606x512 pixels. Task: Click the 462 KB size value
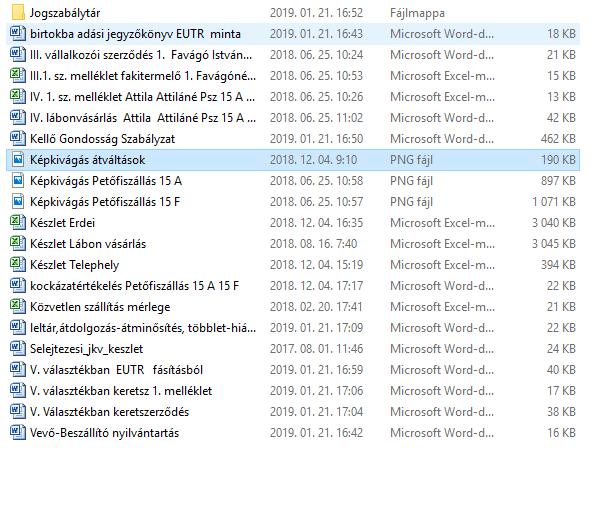pos(558,139)
